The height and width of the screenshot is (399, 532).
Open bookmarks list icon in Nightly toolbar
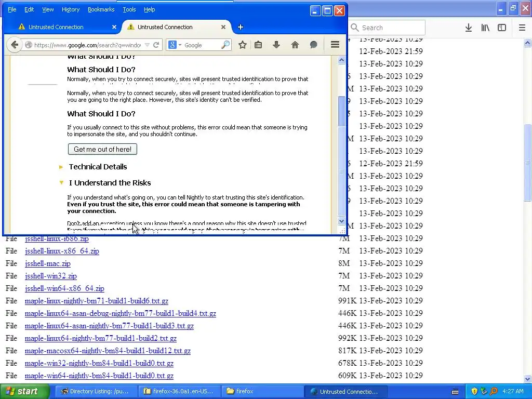(x=258, y=45)
